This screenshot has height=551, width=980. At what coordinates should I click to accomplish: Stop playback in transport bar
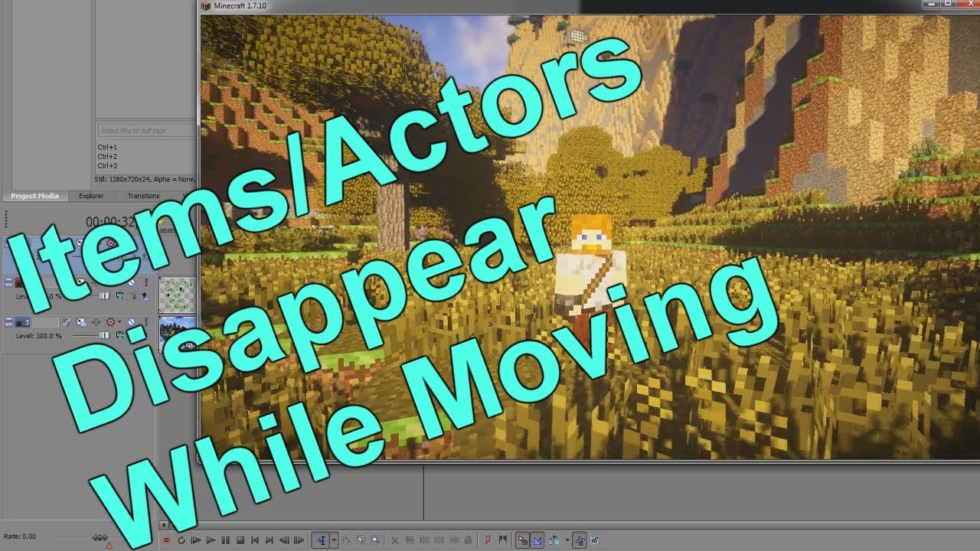[x=240, y=540]
